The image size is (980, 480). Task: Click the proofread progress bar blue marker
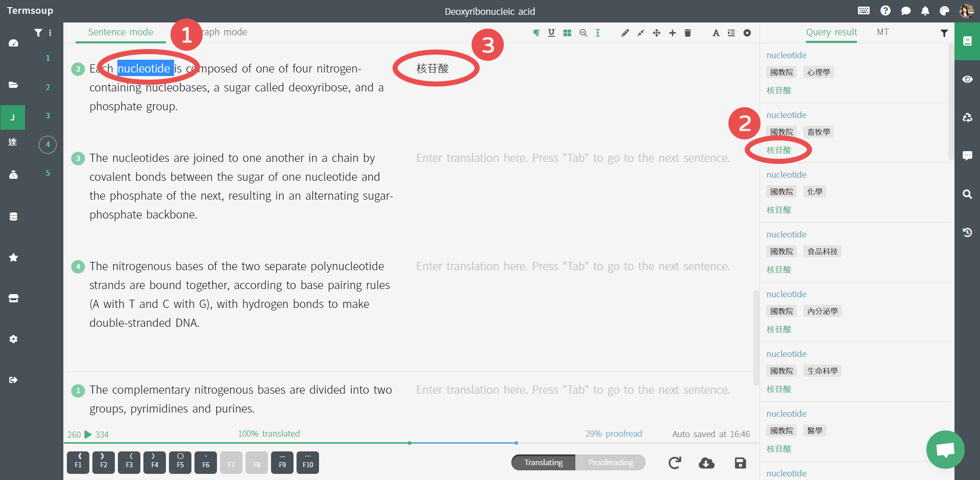point(517,443)
